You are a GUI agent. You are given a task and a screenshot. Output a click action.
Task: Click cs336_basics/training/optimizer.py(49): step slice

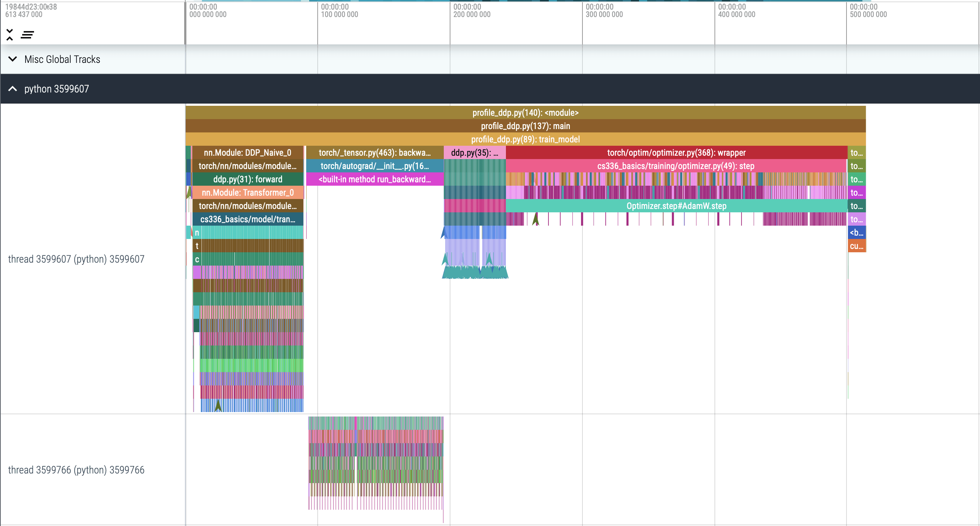[676, 166]
